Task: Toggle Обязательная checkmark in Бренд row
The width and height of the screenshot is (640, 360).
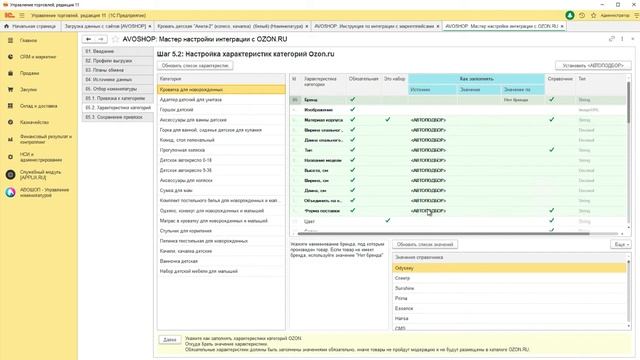Action: tap(353, 100)
